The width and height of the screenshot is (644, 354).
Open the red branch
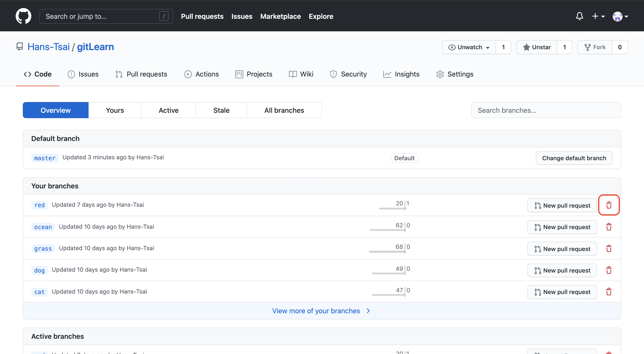click(40, 205)
